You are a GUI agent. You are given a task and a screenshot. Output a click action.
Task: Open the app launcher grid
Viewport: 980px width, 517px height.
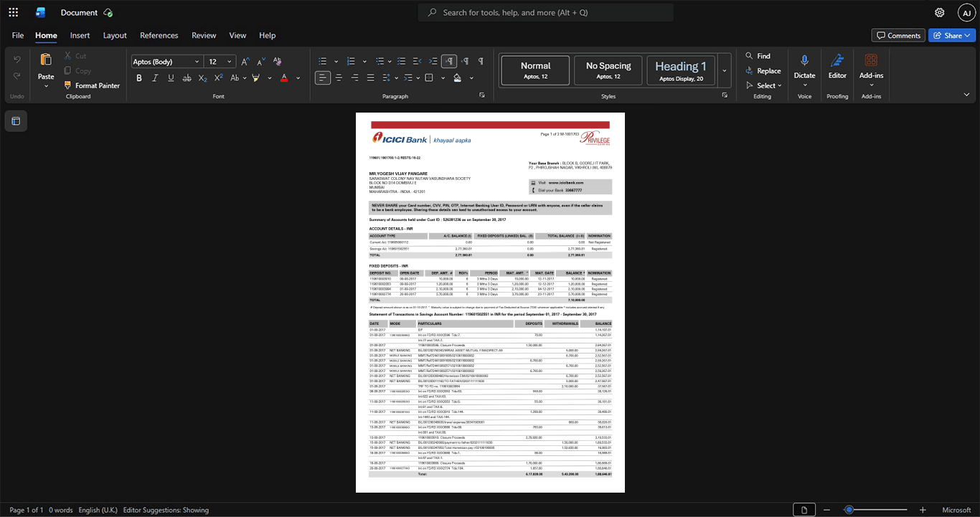click(x=13, y=12)
